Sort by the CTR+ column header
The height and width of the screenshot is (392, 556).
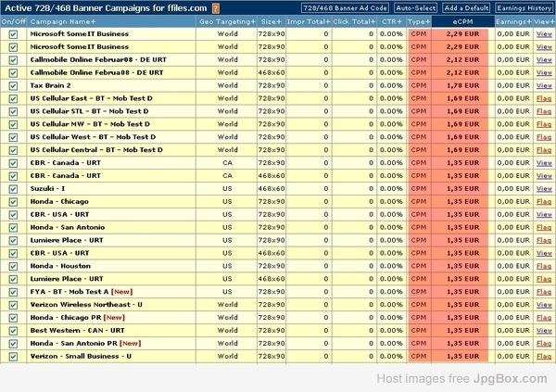click(391, 20)
